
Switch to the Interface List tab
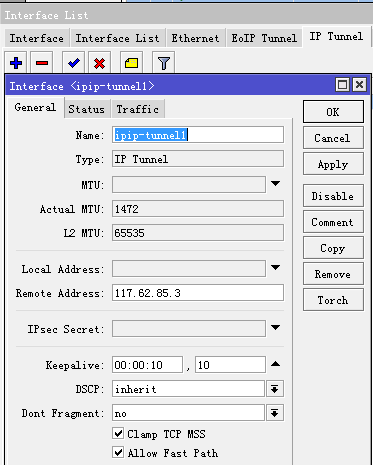pos(117,38)
